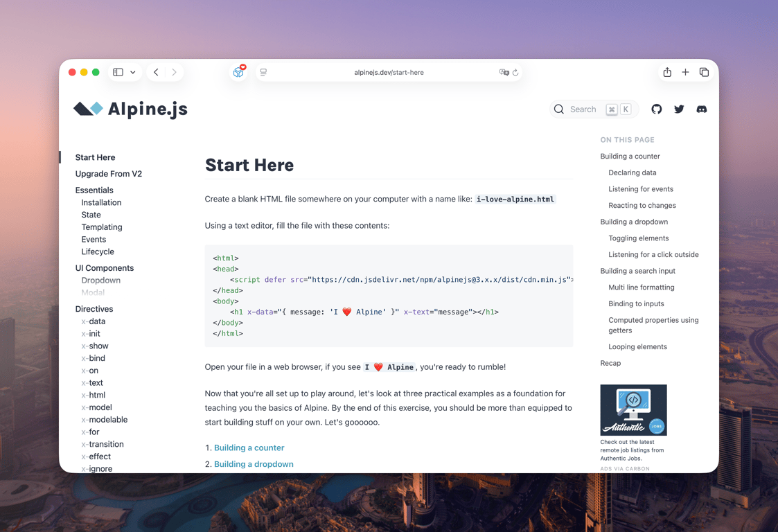Click the translate icon in the address bar
778x532 pixels.
point(504,73)
